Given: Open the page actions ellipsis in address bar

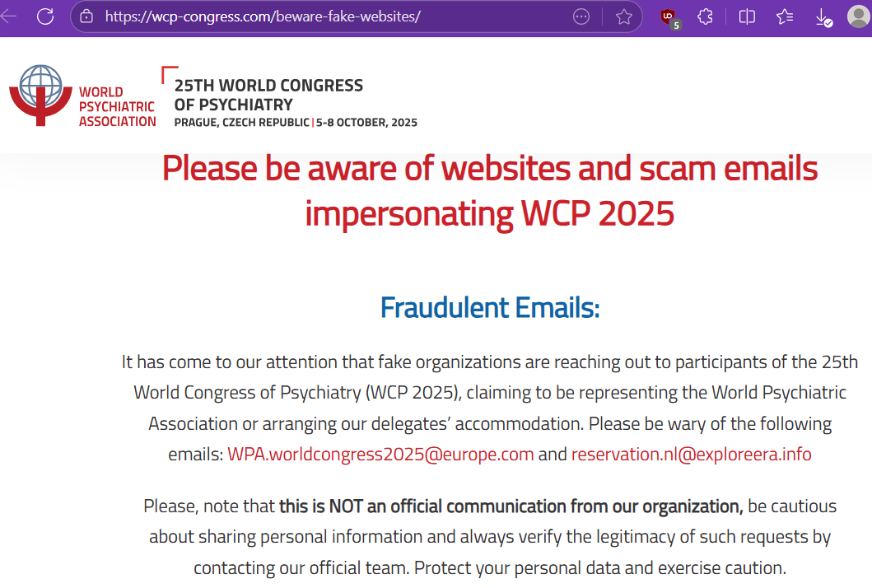Looking at the screenshot, I should point(581,16).
